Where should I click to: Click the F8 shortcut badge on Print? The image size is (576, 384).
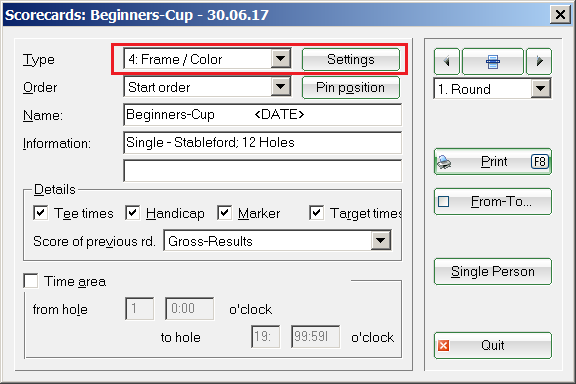(540, 162)
